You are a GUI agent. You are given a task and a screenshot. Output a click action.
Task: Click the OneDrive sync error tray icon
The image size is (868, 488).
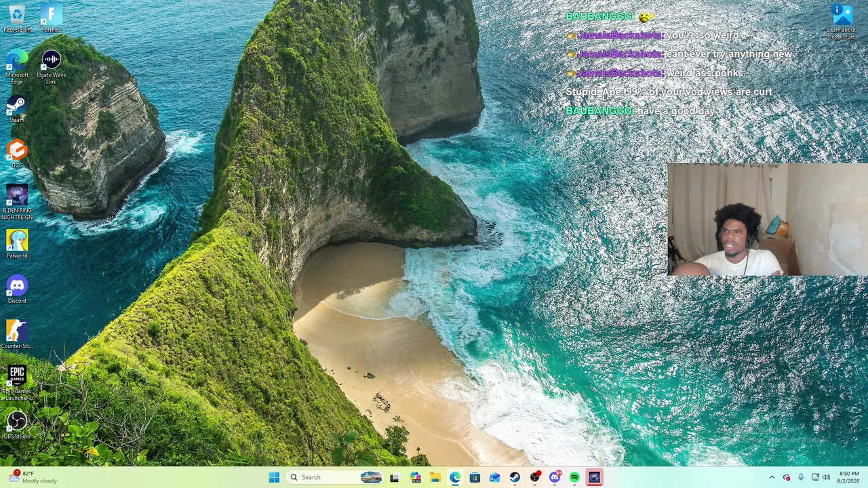tap(787, 477)
